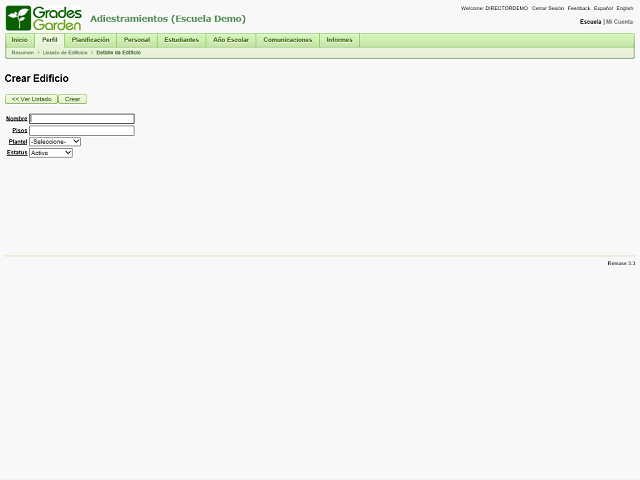Click the Pisos field label
The image size is (640, 480).
20,130
